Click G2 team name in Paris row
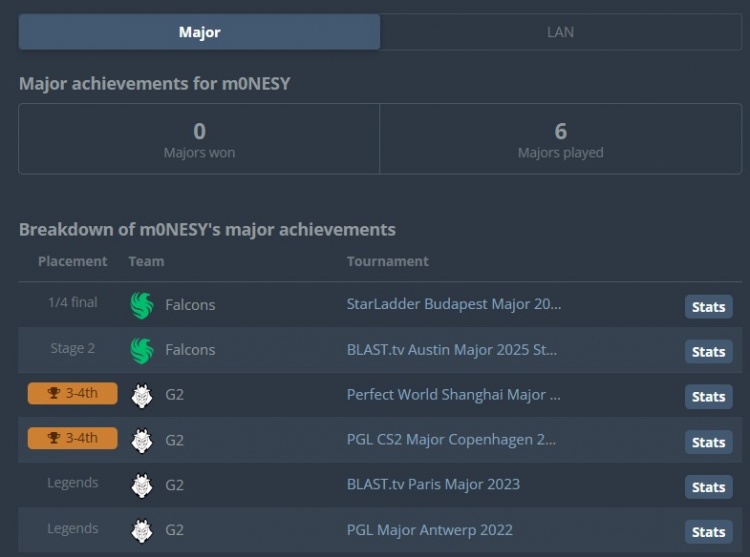 coord(174,485)
